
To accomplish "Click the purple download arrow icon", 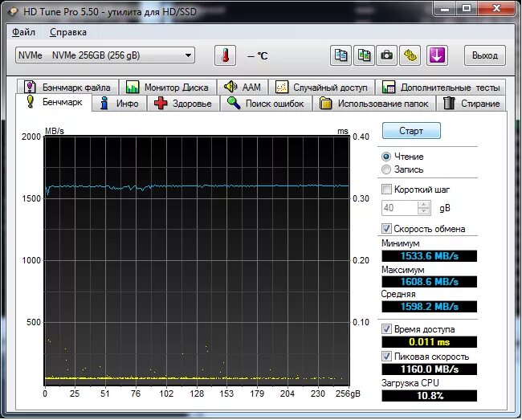I will point(437,55).
